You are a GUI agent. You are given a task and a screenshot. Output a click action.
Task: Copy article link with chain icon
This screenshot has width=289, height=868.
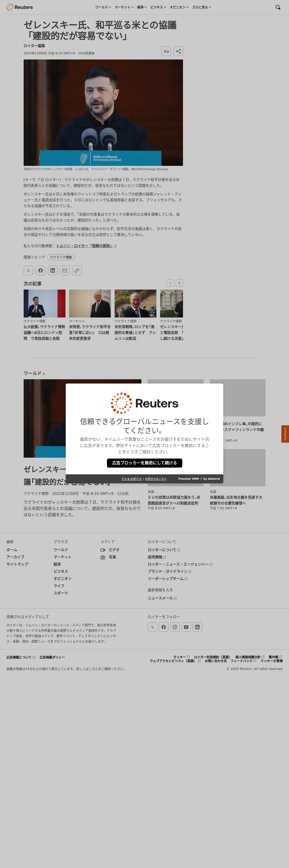coord(77,270)
